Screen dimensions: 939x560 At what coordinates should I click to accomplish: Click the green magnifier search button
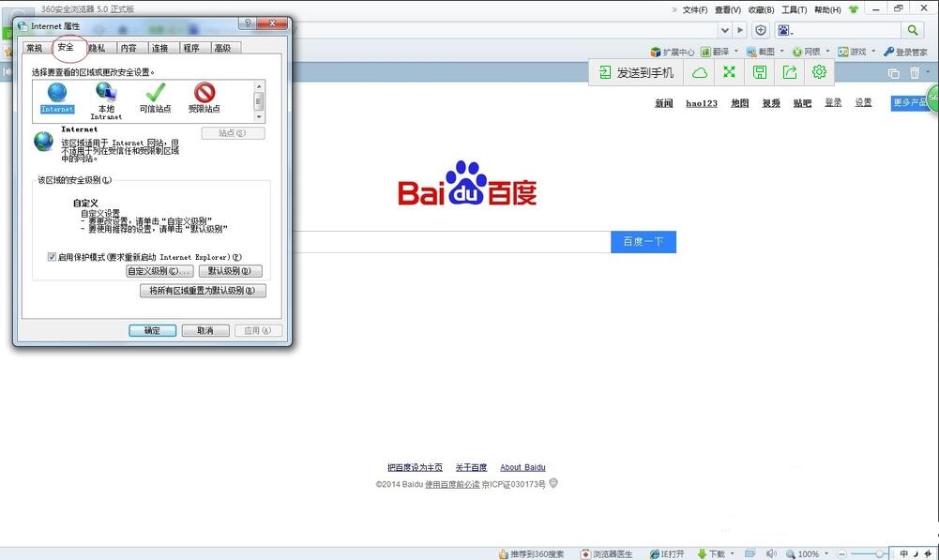[x=912, y=30]
